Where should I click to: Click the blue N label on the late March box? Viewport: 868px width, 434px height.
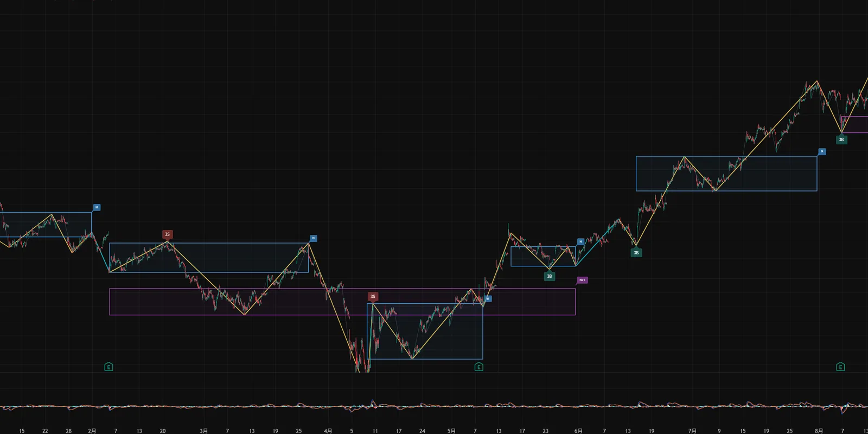tap(313, 238)
